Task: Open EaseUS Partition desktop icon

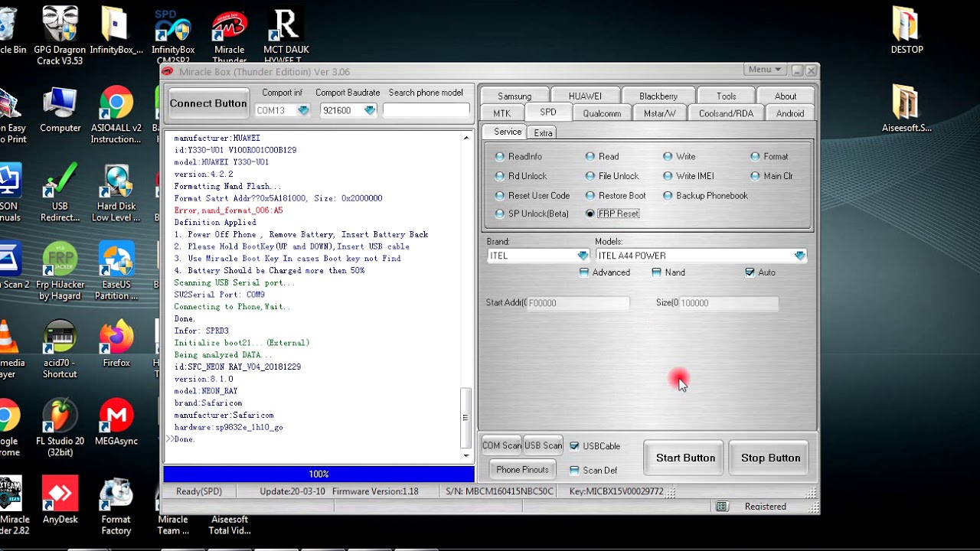Action: (x=116, y=271)
